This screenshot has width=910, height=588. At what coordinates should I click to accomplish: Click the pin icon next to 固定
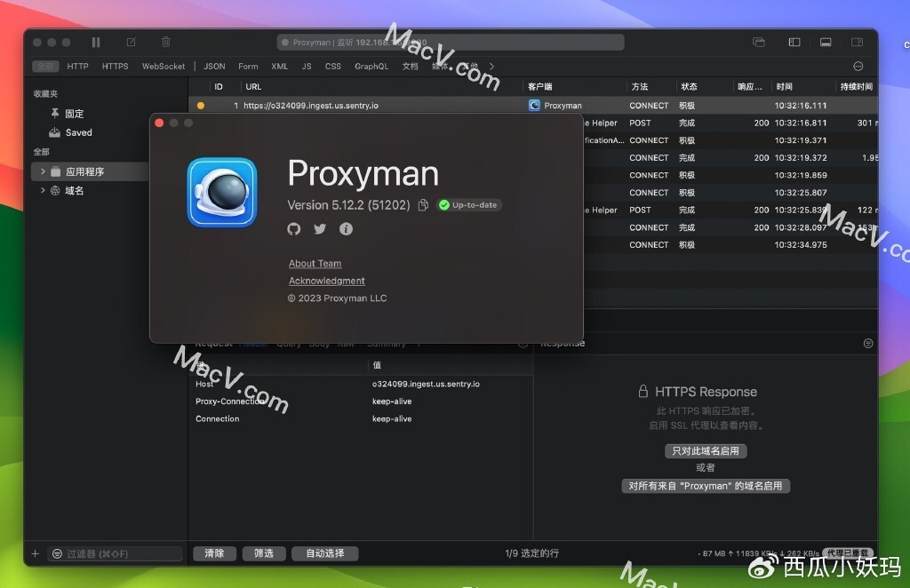[55, 114]
